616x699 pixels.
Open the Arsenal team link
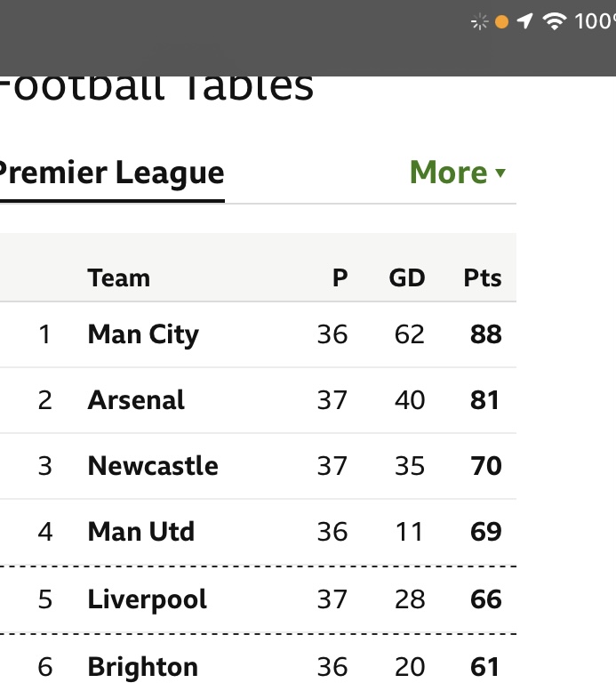click(x=136, y=400)
